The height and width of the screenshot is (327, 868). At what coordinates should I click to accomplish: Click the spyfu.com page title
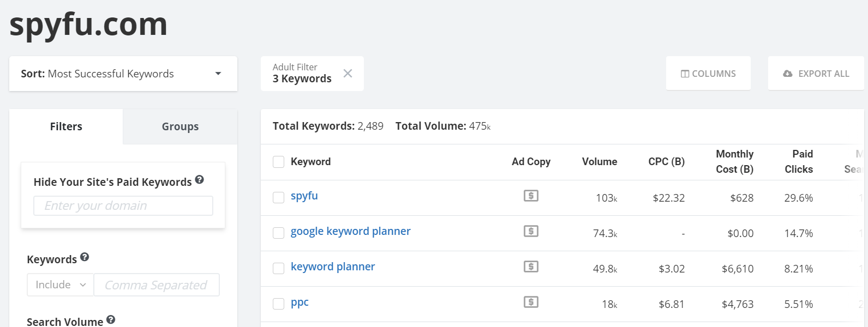pos(88,24)
